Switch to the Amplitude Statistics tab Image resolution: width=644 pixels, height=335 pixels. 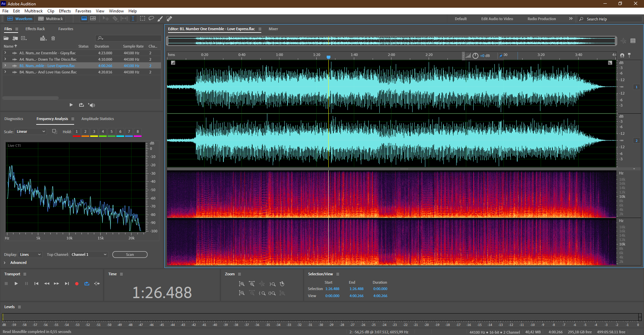tap(98, 119)
